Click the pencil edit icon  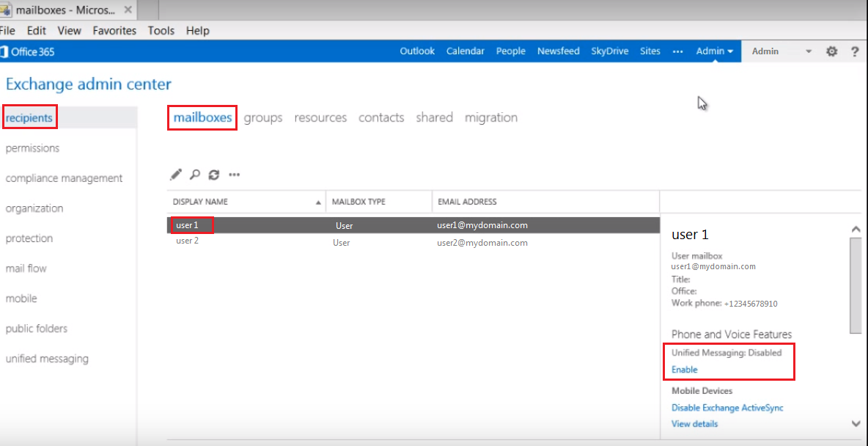coord(175,175)
